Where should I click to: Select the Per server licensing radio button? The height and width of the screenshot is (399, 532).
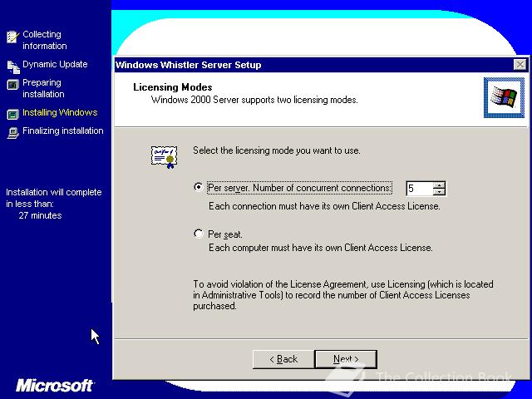[198, 187]
